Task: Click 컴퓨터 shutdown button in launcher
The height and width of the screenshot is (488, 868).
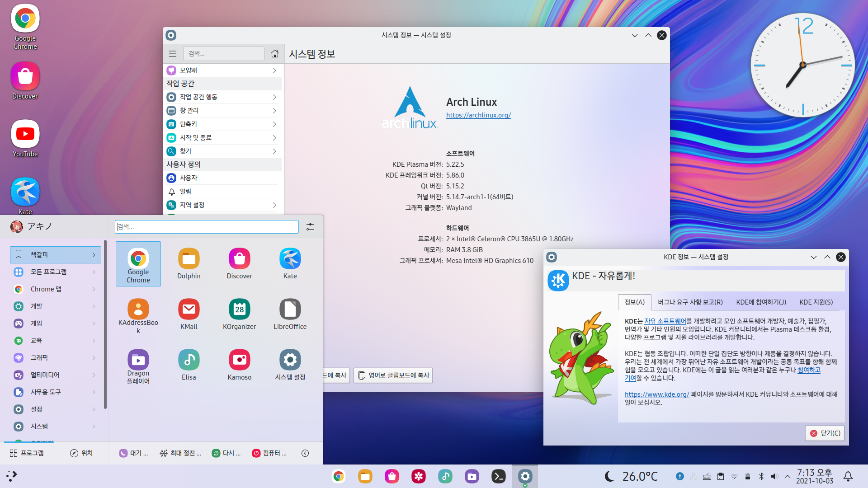Action: tap(269, 453)
